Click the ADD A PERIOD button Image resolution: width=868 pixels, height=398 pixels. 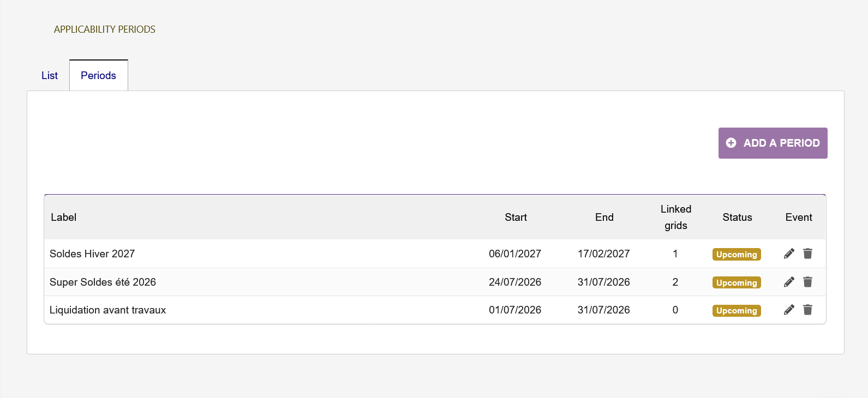coord(773,143)
